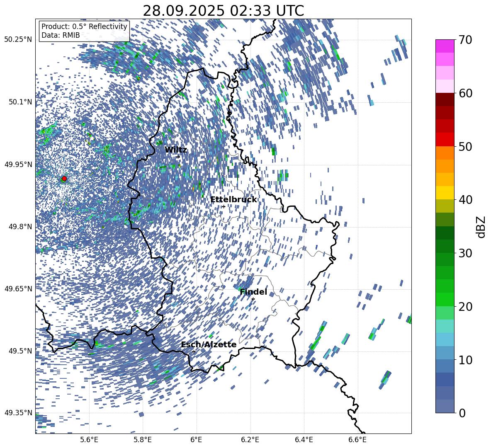Click the green 20 dBZ color band
The image size is (491, 448).
pyautogui.click(x=445, y=299)
